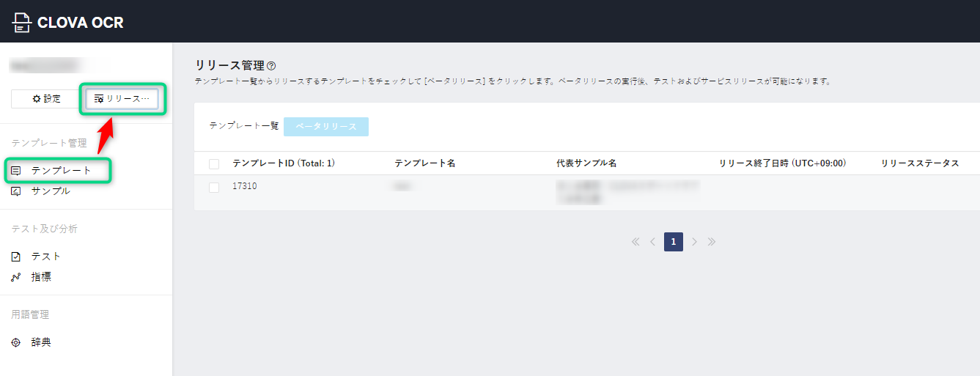Screen dimensions: 980x376
Task: Click the テンプレート sidebar icon
Action: (x=16, y=171)
